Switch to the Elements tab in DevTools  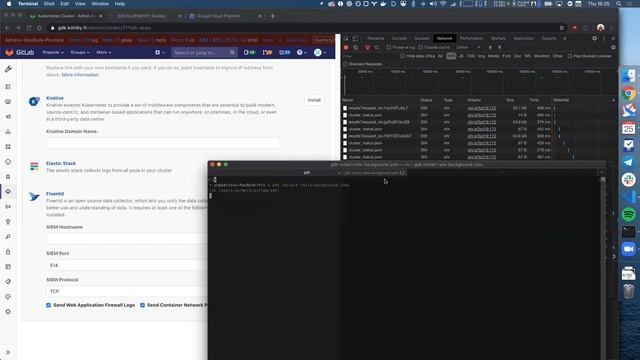coord(376,38)
